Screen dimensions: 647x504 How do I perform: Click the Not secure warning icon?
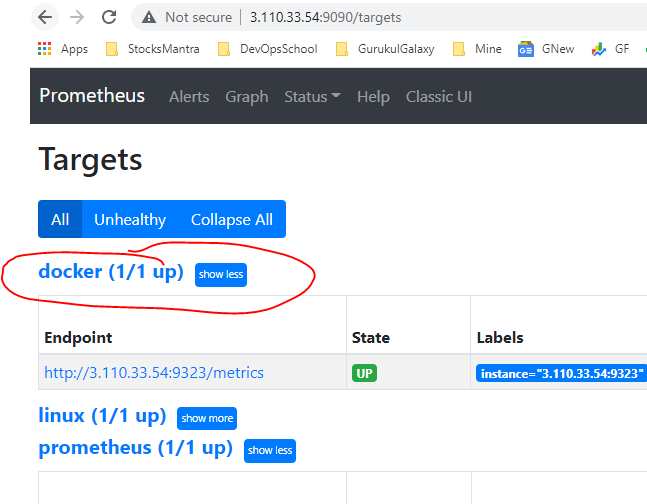(x=149, y=17)
